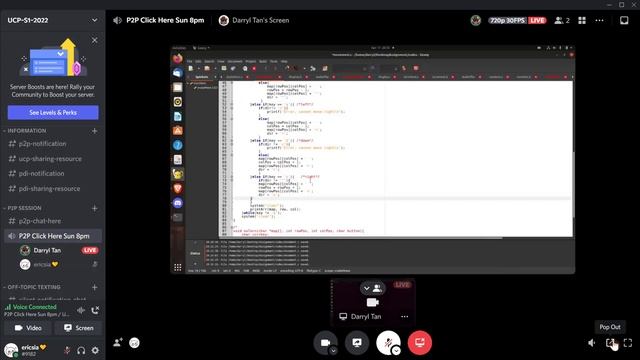This screenshot has width=640, height=360.
Task: Dismiss the Server Boosts banner
Action: pos(95,40)
